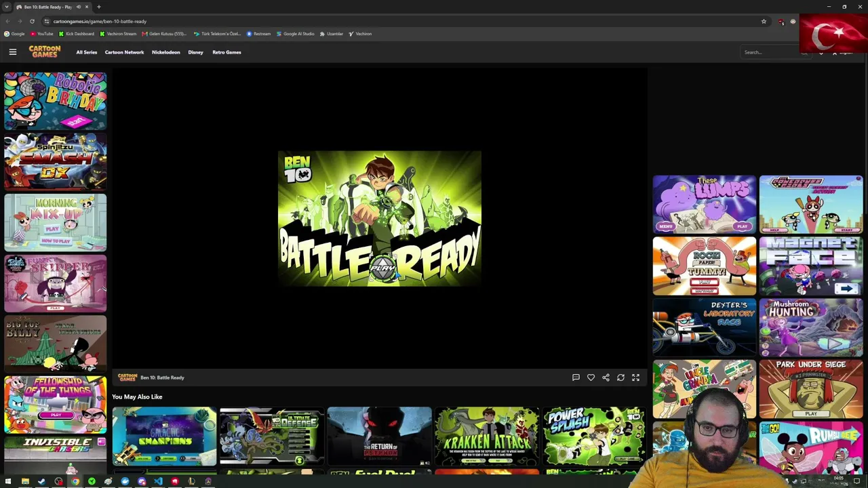Open the Big Top Billy game thumbnail
Image resolution: width=868 pixels, height=488 pixels.
click(56, 344)
